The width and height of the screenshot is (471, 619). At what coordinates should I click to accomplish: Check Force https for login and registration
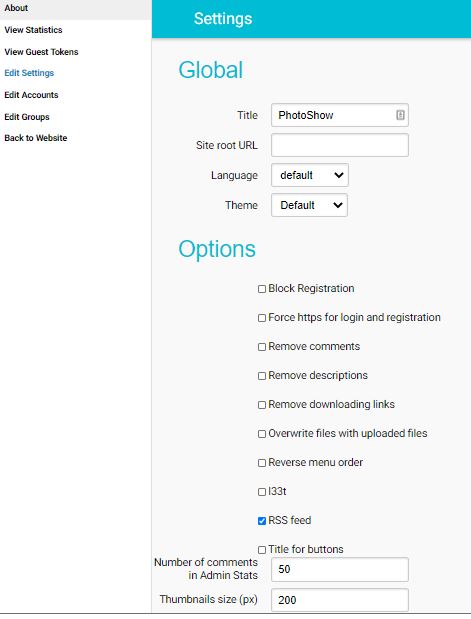(262, 318)
